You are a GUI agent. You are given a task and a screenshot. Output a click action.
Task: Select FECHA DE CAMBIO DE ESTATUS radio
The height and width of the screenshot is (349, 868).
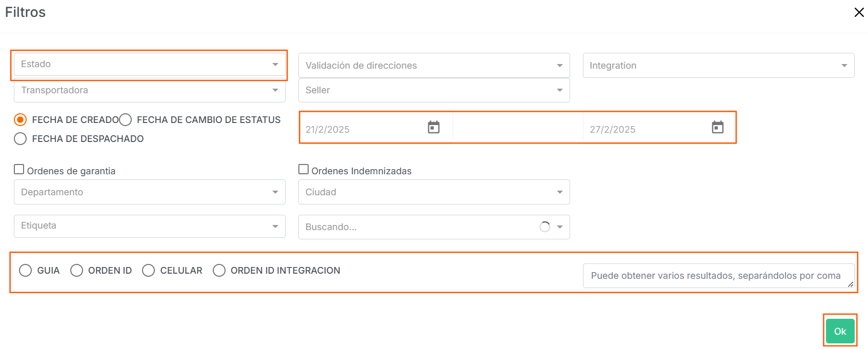[126, 120]
